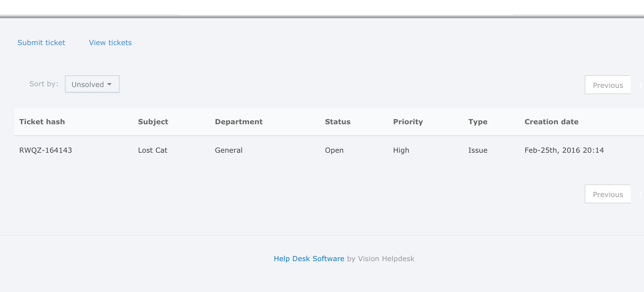Click the General department cell

pyautogui.click(x=229, y=150)
